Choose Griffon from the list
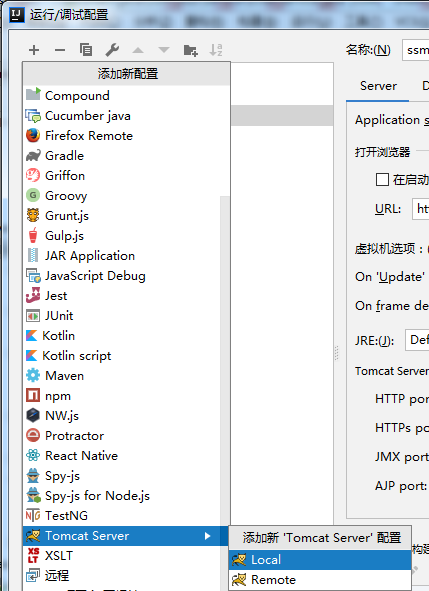This screenshot has width=429, height=591. 126,175
